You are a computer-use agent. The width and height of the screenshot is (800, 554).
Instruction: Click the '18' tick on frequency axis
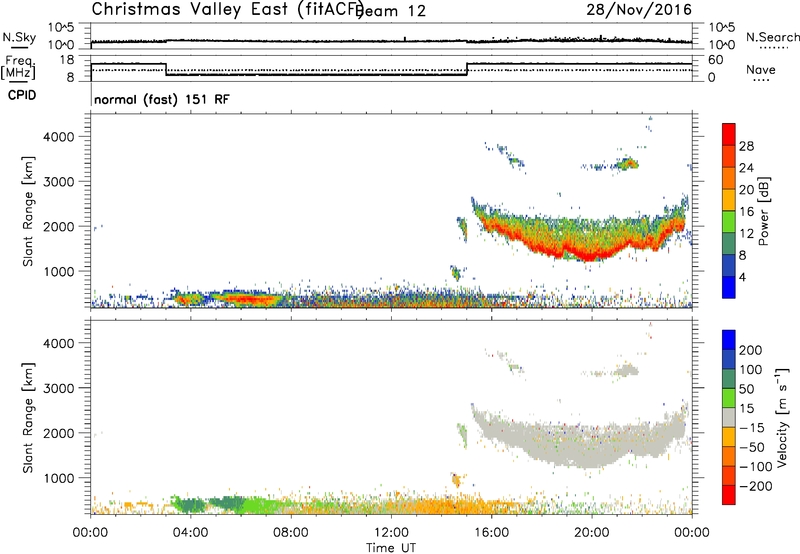pyautogui.click(x=68, y=60)
